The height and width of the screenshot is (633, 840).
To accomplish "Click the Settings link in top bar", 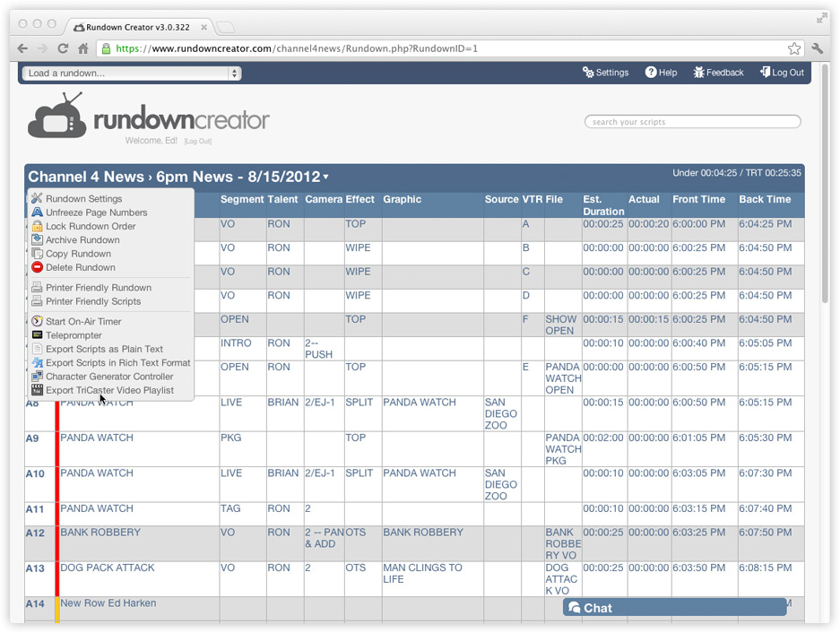I will tap(606, 73).
